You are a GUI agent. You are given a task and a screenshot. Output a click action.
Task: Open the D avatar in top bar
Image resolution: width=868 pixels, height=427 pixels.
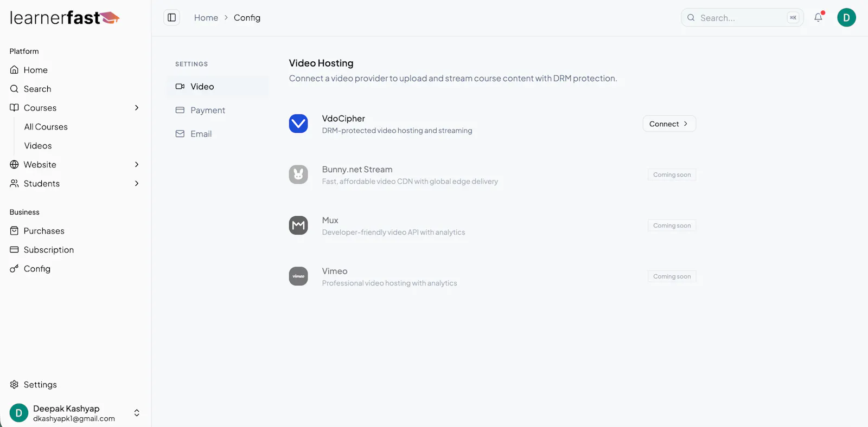[x=846, y=17]
